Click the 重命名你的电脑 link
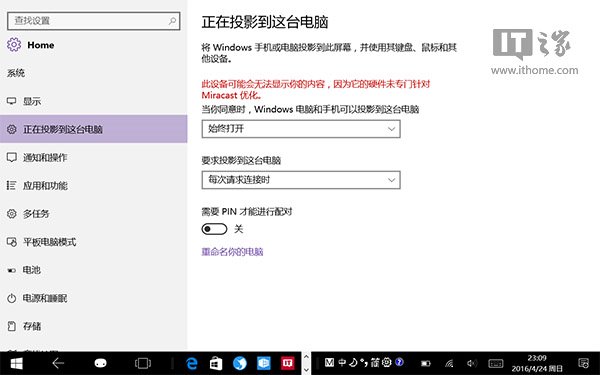The image size is (600, 375). [x=232, y=252]
